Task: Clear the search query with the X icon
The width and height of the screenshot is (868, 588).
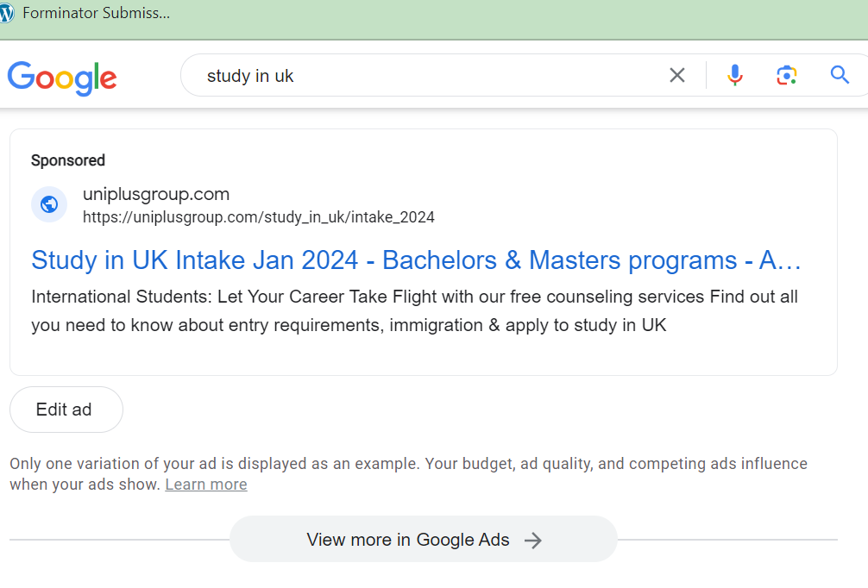Action: (677, 76)
